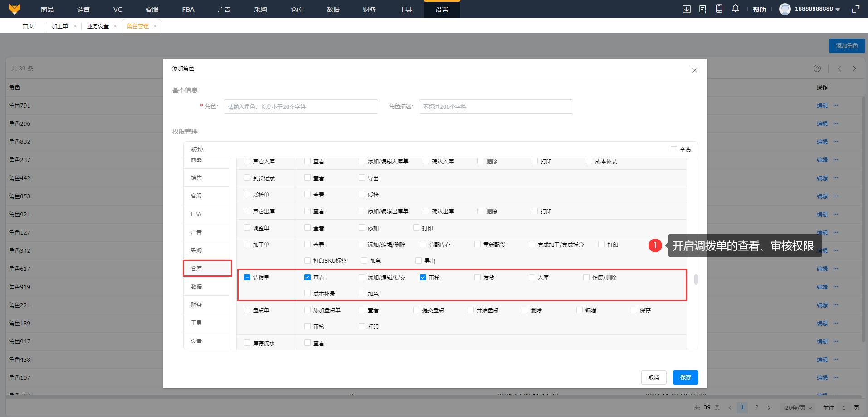This screenshot has height=417, width=868.
Task: Close the 加工单 tab using its x icon
Action: [75, 26]
